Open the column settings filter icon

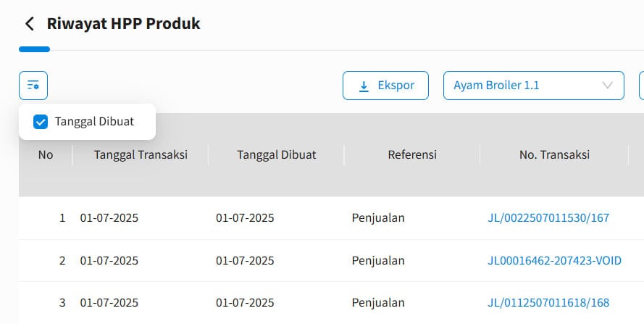click(33, 86)
